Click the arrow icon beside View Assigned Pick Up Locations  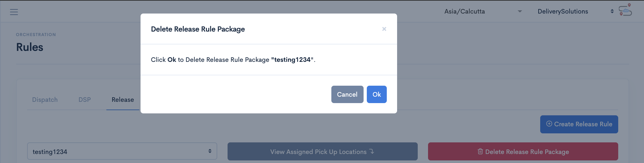coord(372,151)
